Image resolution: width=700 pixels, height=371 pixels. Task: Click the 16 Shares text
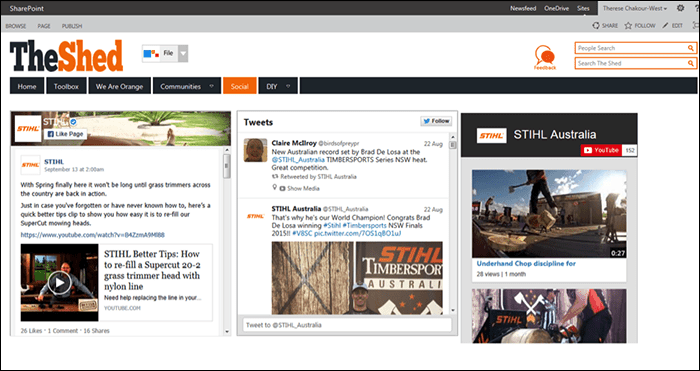click(x=95, y=331)
